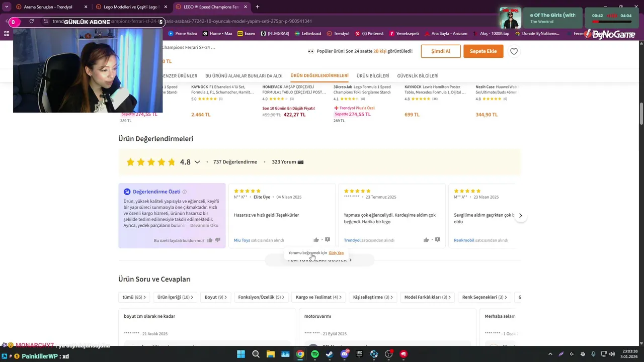Filter questions by Kargo ve Teslimat (4)
The width and height of the screenshot is (644, 362).
[x=318, y=297]
